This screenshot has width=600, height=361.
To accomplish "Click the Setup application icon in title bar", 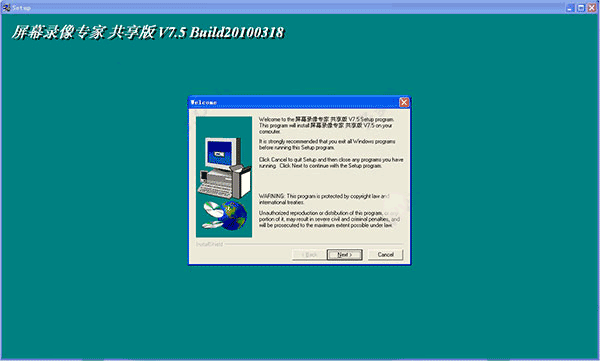I will pos(6,7).
